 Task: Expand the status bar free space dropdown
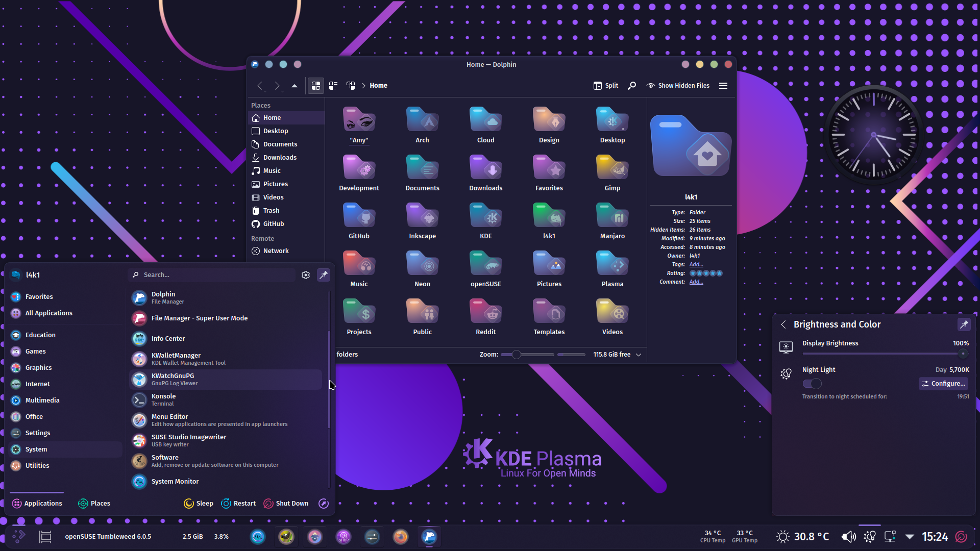click(638, 355)
